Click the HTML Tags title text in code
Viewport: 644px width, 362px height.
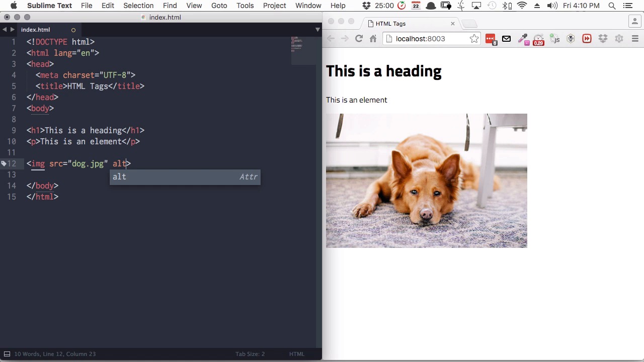(88, 86)
